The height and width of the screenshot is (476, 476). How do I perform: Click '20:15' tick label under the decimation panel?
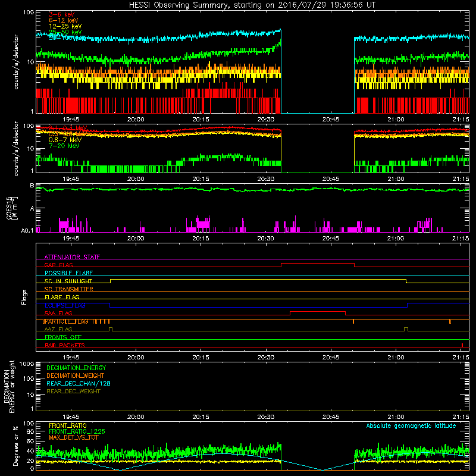coord(201,417)
